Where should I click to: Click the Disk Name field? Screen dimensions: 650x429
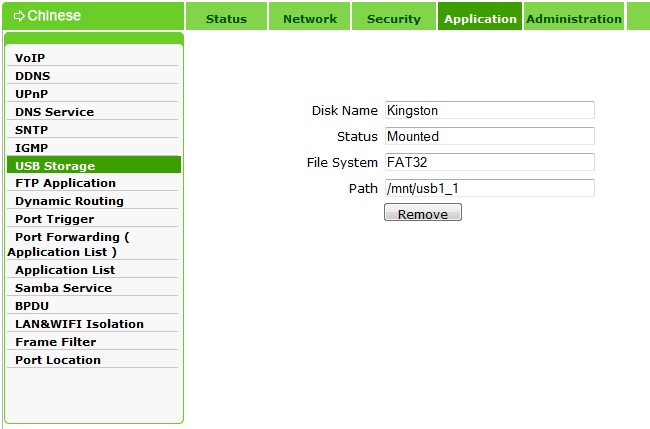click(489, 110)
